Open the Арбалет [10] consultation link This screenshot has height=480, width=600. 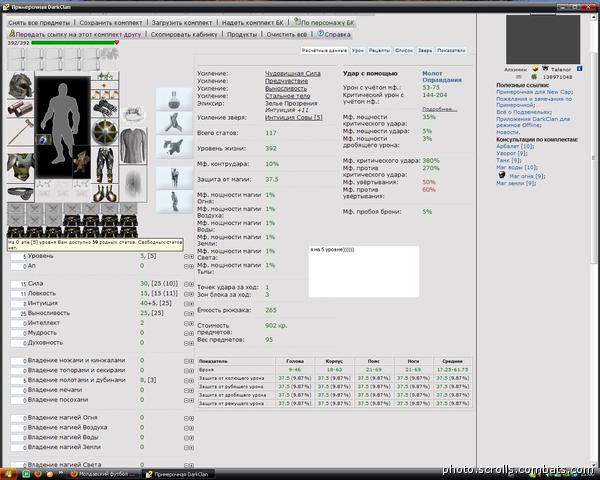click(515, 147)
